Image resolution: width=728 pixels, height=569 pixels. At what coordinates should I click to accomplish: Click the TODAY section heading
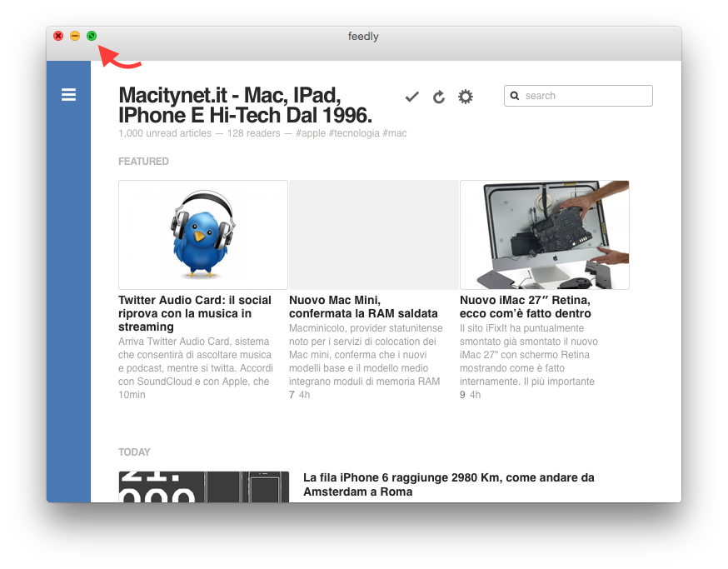pos(134,452)
